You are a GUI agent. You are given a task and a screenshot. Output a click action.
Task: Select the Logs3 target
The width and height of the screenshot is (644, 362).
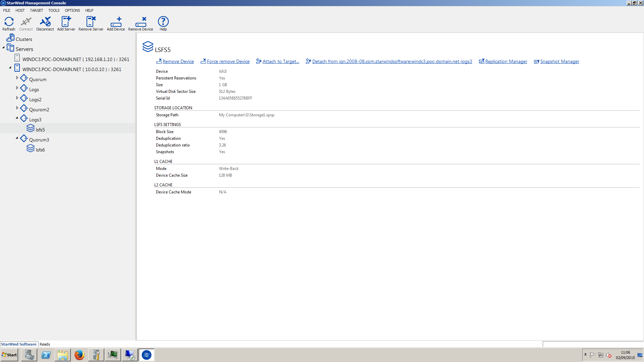pyautogui.click(x=35, y=120)
